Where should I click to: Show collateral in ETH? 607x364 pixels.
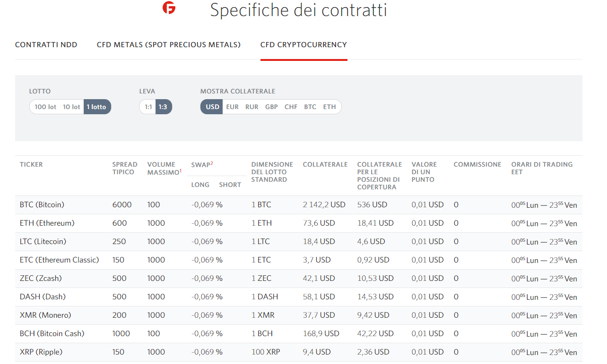[330, 107]
